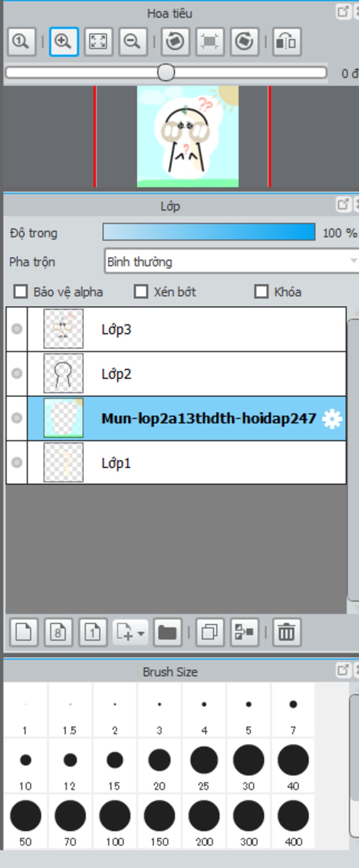This screenshot has height=868, width=359.
Task: Click the zoom out magnifier icon
Action: click(133, 42)
